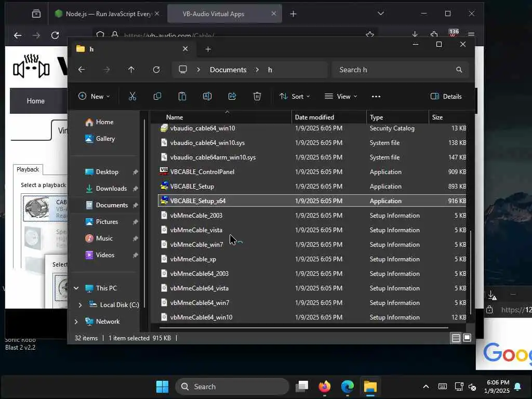The width and height of the screenshot is (532, 399).
Task: Open Gallery in the Explorer sidebar
Action: tap(105, 138)
